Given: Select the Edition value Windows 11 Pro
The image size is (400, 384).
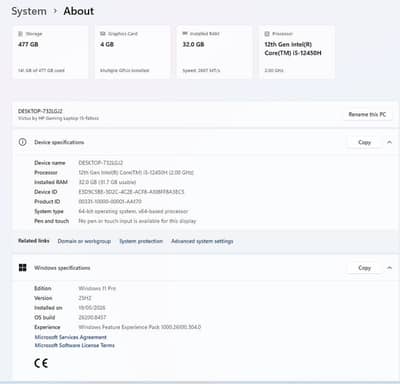Looking at the screenshot, I should [97, 288].
